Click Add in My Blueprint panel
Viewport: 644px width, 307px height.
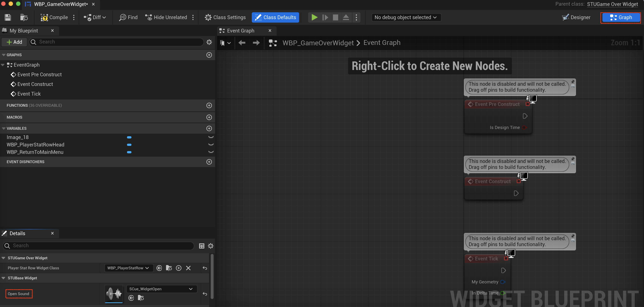(x=14, y=42)
